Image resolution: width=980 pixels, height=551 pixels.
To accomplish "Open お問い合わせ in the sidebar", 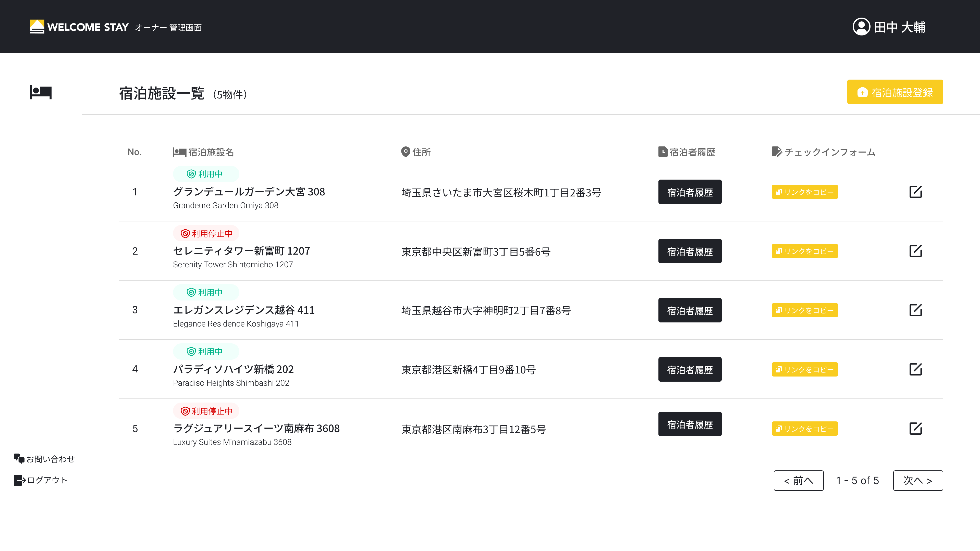I will point(44,459).
